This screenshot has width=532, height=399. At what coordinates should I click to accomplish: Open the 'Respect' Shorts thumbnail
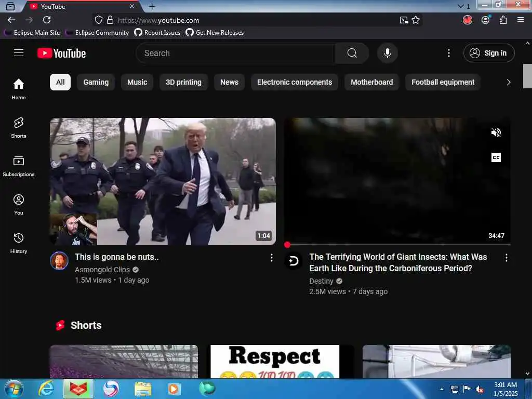point(280,362)
